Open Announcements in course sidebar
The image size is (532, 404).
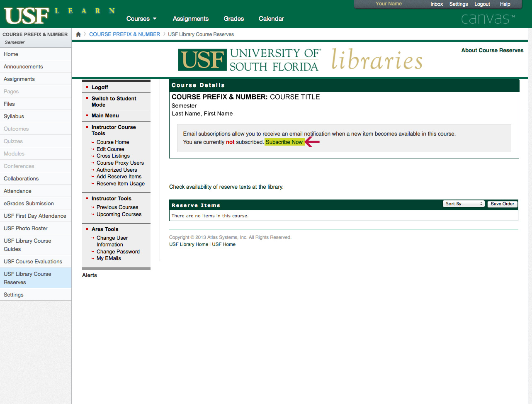click(36, 66)
